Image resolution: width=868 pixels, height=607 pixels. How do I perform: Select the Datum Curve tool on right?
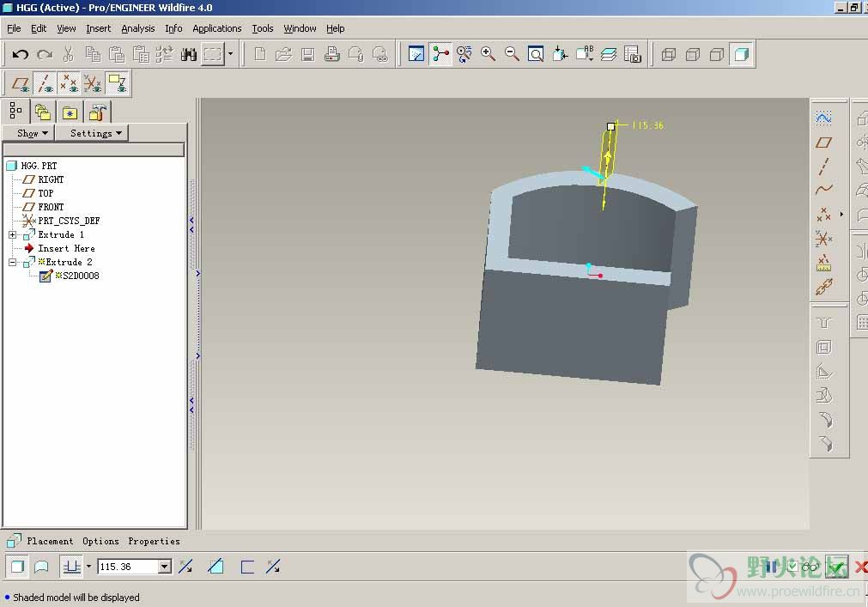[x=823, y=190]
